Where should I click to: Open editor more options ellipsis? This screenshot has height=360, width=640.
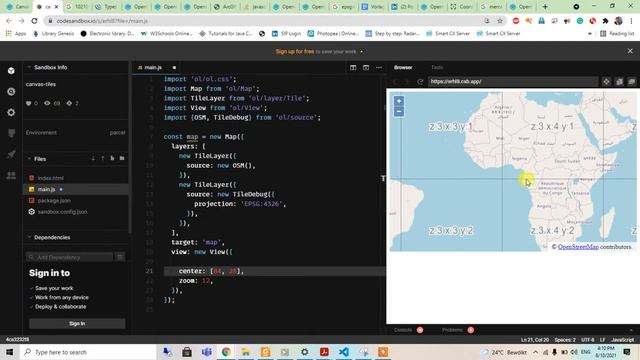pos(379,67)
